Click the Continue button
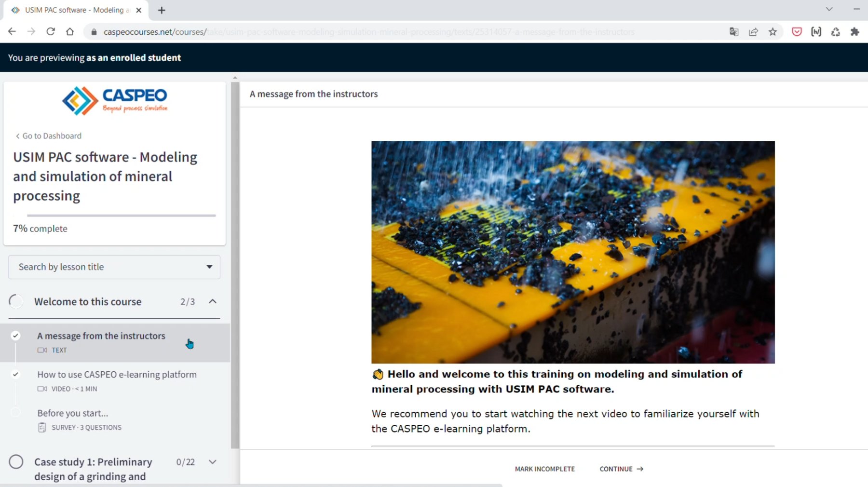The image size is (868, 487). pyautogui.click(x=621, y=469)
